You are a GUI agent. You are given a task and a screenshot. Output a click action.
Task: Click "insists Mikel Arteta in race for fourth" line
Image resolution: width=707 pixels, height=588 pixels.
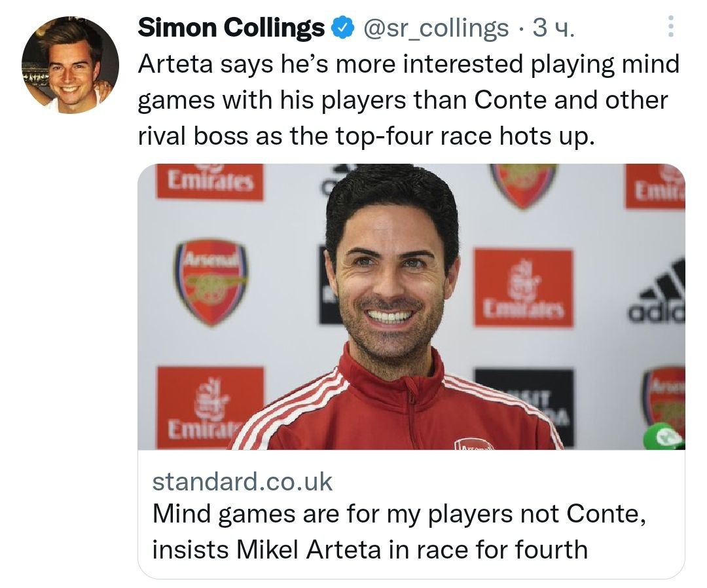[369, 549]
